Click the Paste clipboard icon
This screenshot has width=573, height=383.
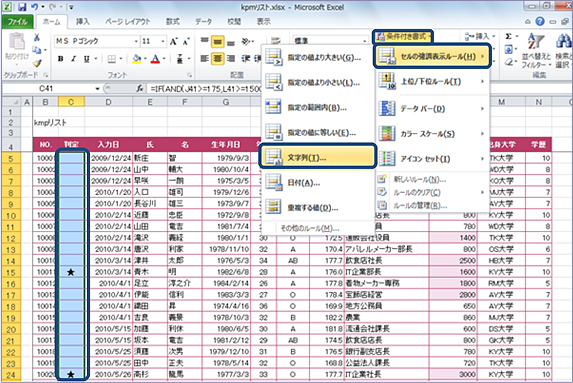17,41
